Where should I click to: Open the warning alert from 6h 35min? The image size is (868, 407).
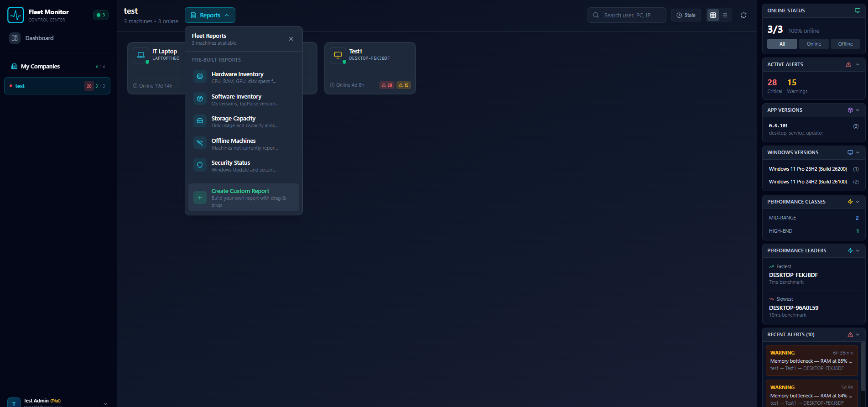point(811,360)
